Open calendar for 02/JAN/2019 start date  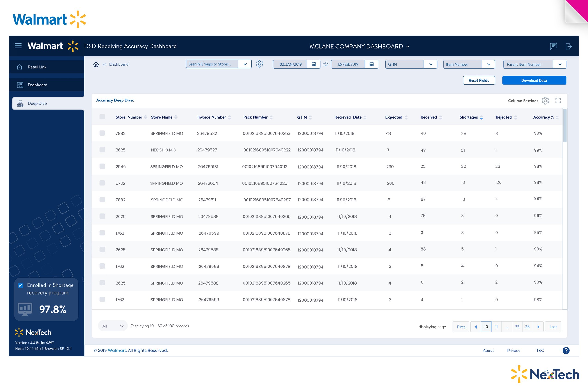(x=313, y=64)
